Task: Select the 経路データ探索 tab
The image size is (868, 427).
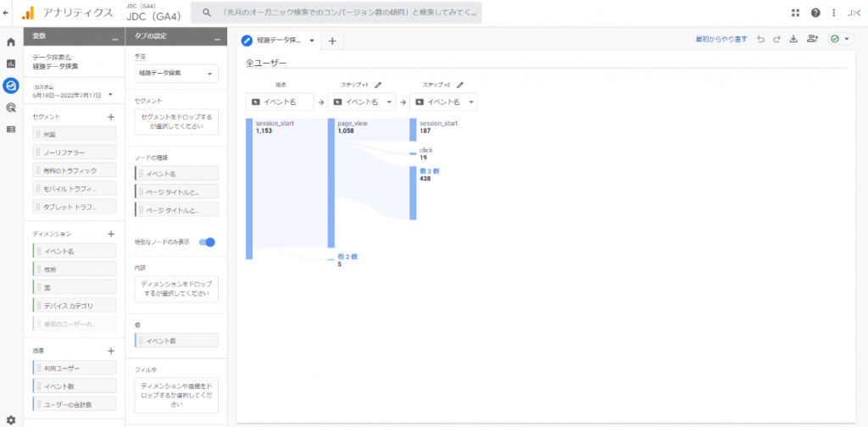Action: (x=278, y=41)
